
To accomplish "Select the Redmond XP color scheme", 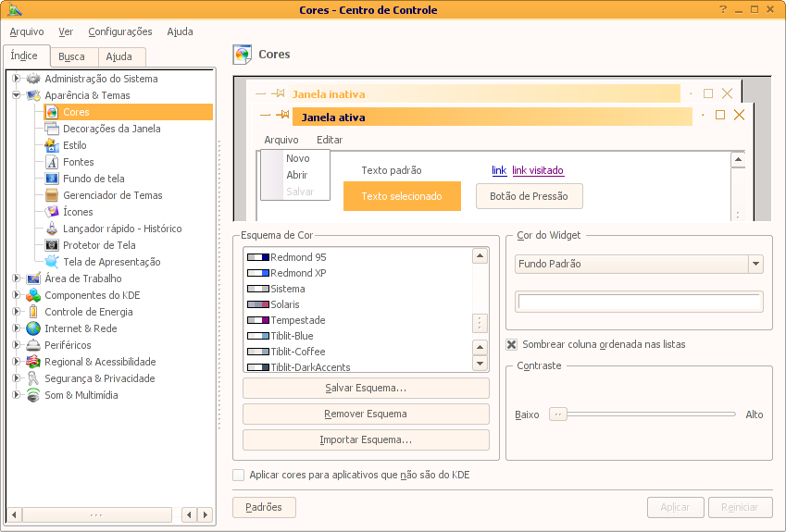I will click(298, 273).
